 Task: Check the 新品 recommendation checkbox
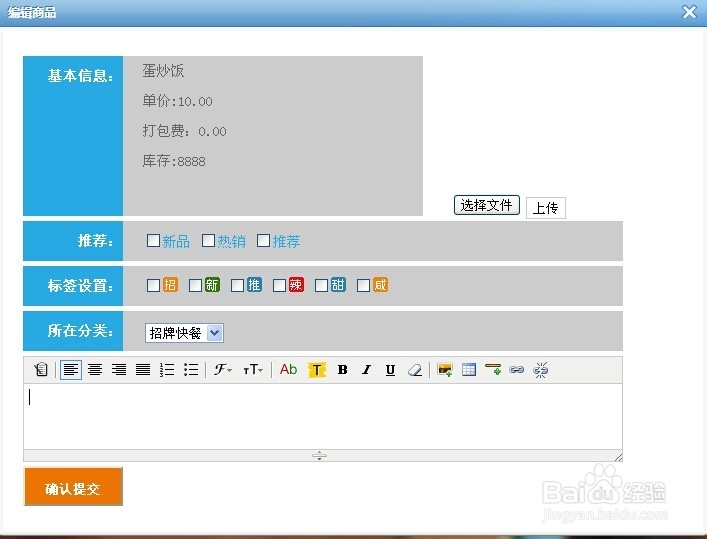pos(153,240)
